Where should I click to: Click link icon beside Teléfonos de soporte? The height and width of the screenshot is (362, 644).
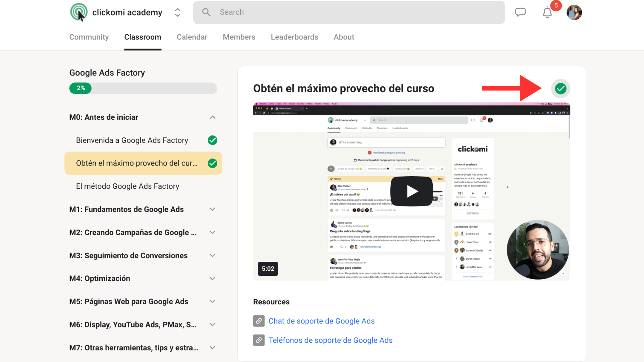coord(259,340)
